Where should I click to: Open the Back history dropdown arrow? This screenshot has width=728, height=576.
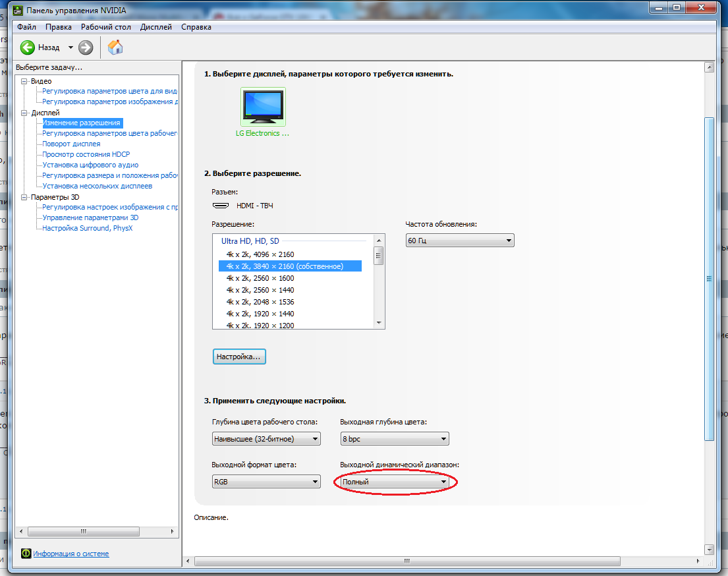70,47
